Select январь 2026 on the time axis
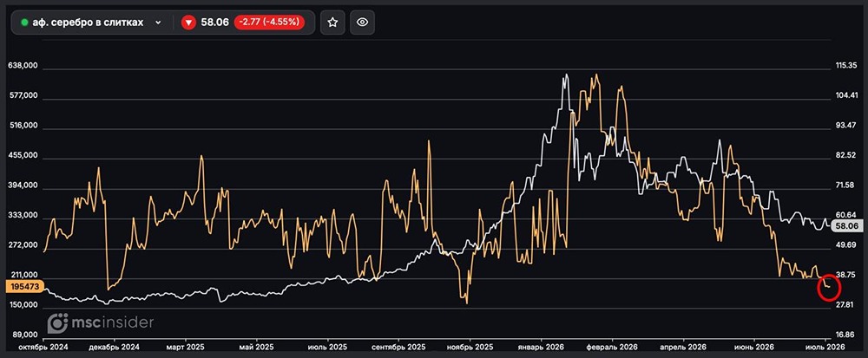 pyautogui.click(x=541, y=347)
